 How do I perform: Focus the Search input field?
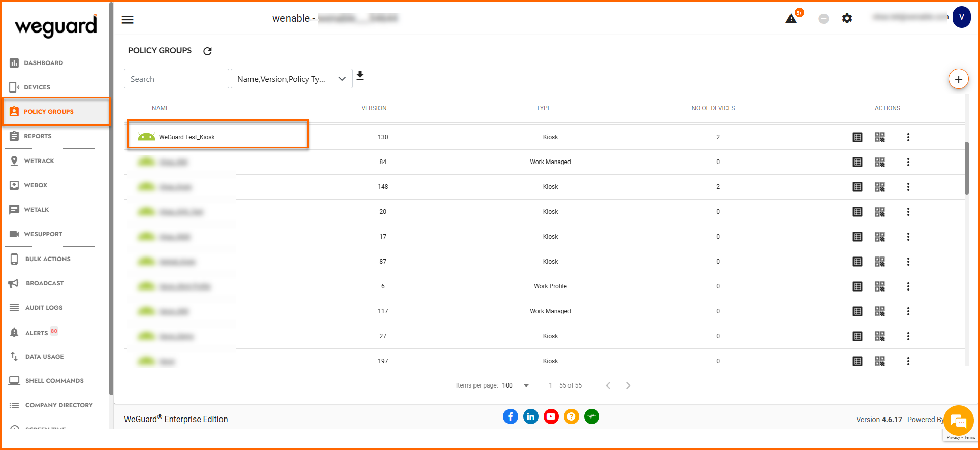point(176,79)
